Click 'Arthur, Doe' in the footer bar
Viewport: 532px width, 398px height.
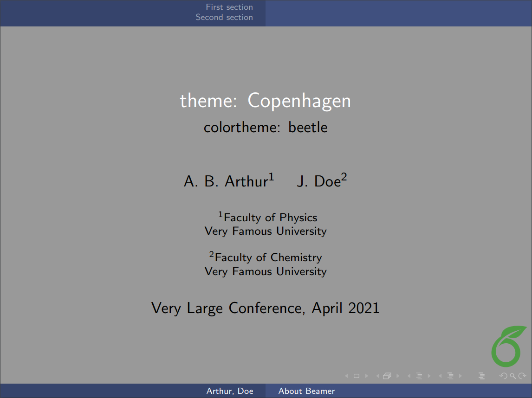pyautogui.click(x=231, y=391)
